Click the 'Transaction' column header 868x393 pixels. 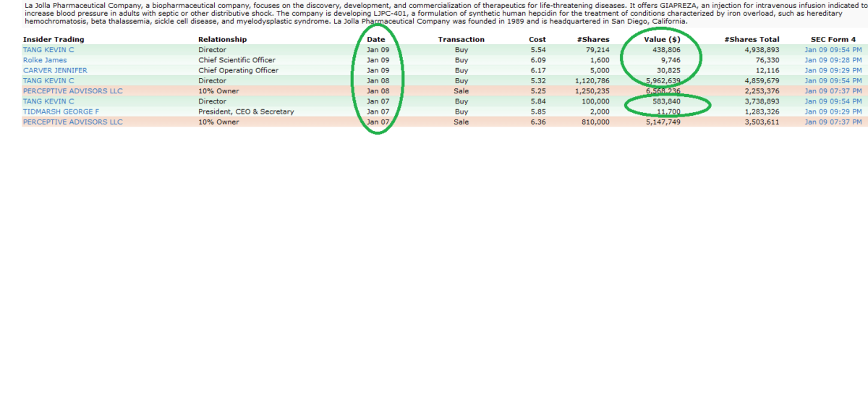461,39
